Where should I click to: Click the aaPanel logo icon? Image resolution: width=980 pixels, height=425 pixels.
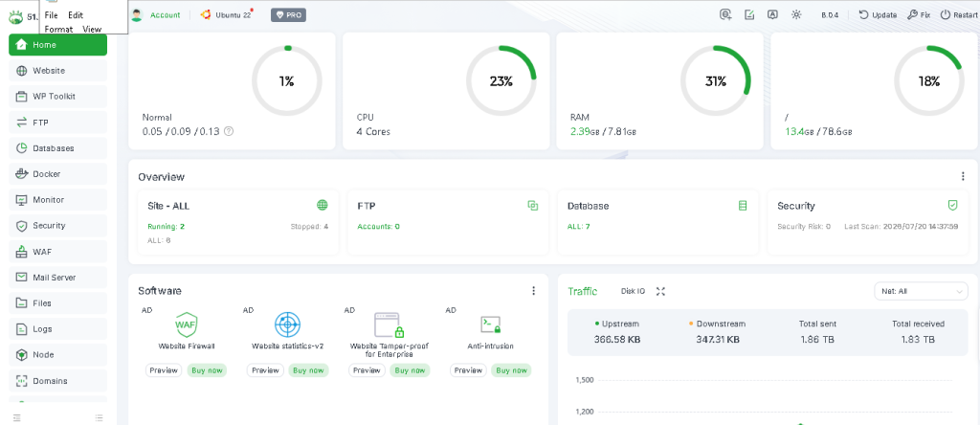[x=15, y=16]
